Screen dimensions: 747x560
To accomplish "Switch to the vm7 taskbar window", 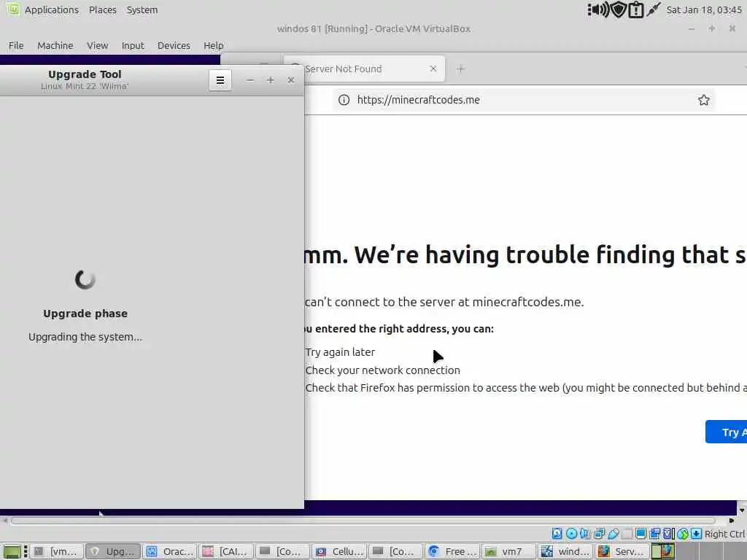I will point(508,551).
